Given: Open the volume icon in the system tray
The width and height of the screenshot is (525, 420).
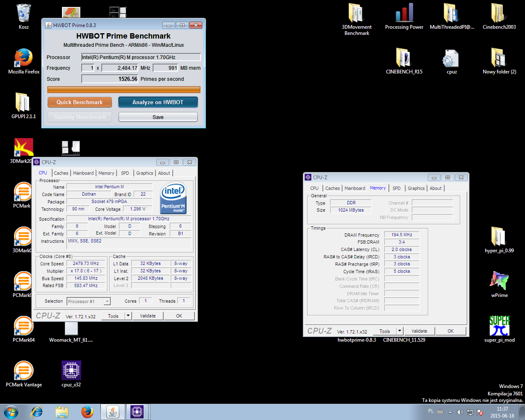Looking at the screenshot, I should [x=460, y=412].
